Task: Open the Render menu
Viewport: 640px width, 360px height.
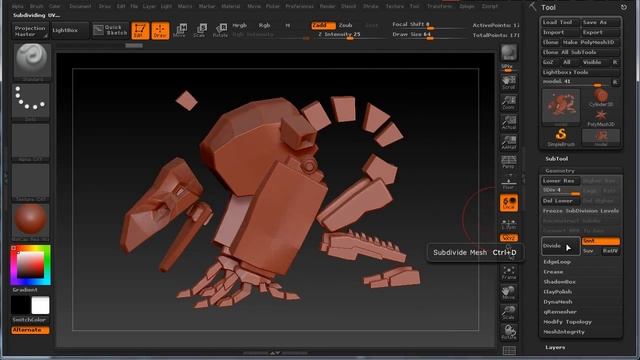Action: click(x=327, y=7)
